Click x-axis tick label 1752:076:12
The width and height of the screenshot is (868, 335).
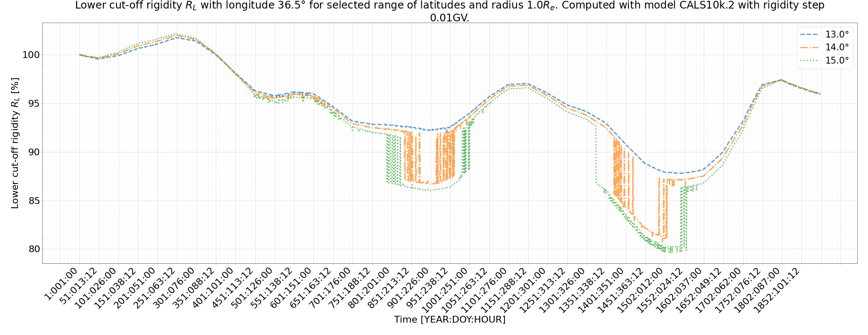pos(738,291)
